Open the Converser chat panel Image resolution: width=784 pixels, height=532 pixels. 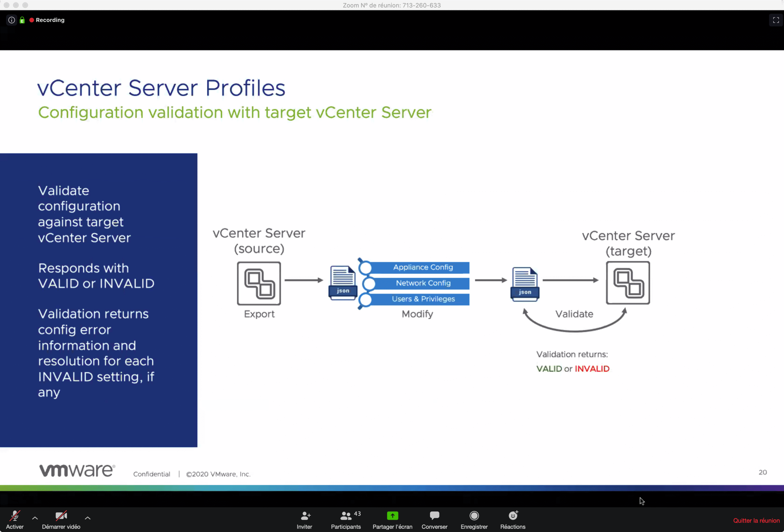(x=434, y=519)
